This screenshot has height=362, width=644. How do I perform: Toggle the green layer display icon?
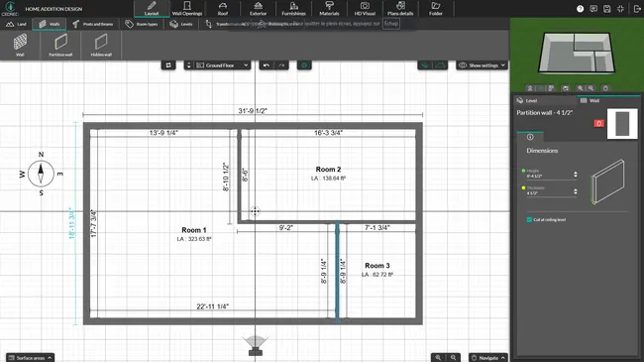coord(425,65)
